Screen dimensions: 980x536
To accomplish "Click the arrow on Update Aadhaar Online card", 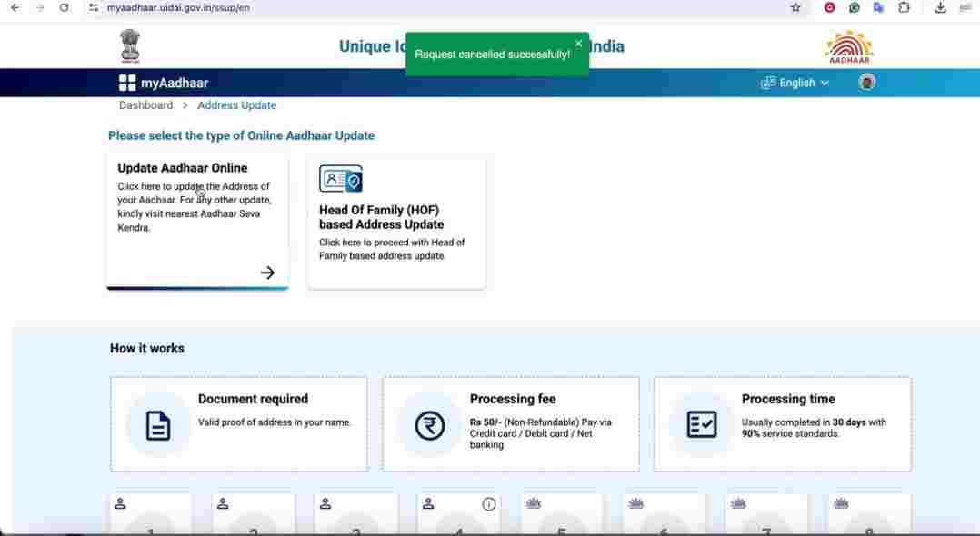I will (x=267, y=273).
